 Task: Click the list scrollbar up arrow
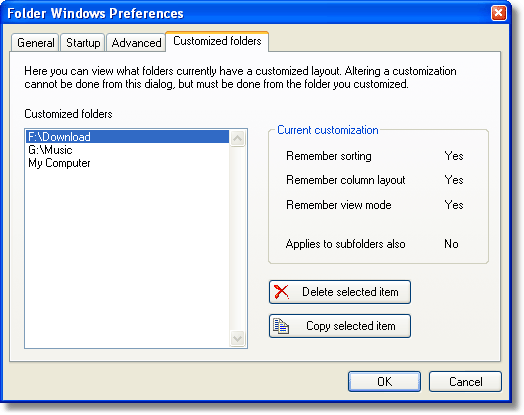(238, 138)
